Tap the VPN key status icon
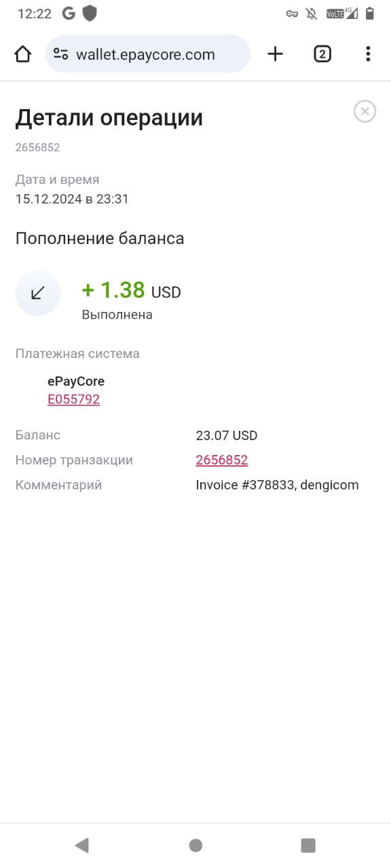Screen dimensions: 391x868 coord(292,14)
